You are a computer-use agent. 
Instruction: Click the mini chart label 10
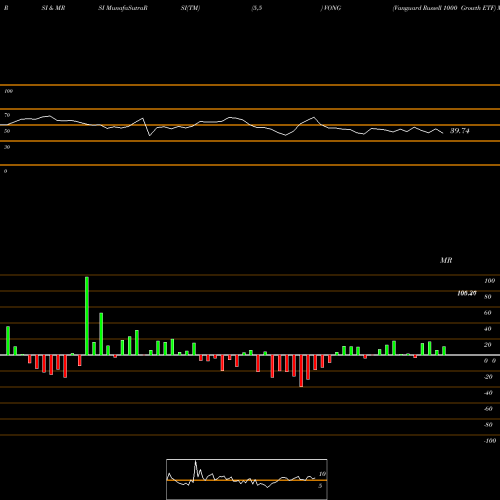click(x=322, y=474)
